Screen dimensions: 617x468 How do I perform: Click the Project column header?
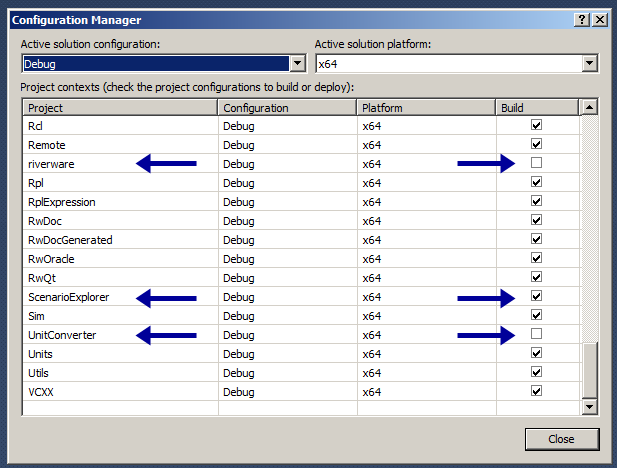coord(120,108)
